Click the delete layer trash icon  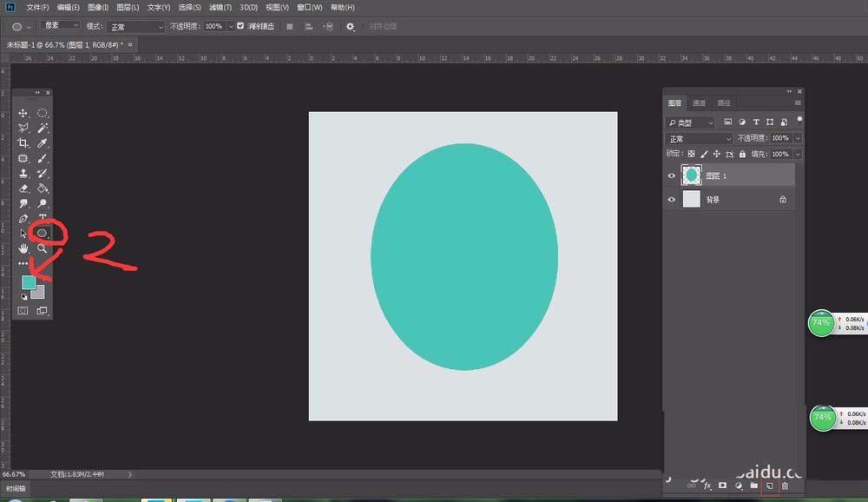click(786, 486)
